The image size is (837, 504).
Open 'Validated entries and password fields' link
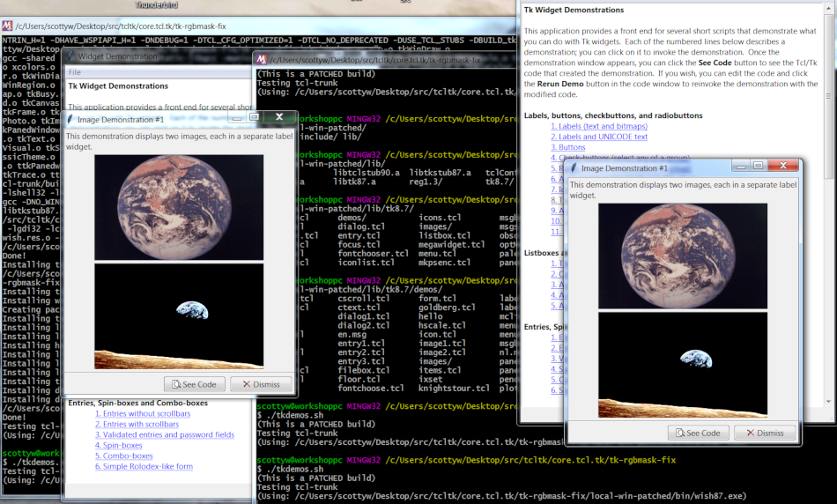point(165,434)
